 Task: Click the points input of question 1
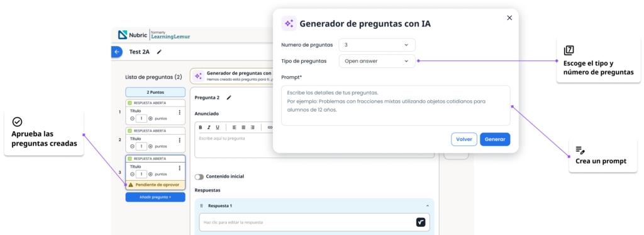coord(142,118)
